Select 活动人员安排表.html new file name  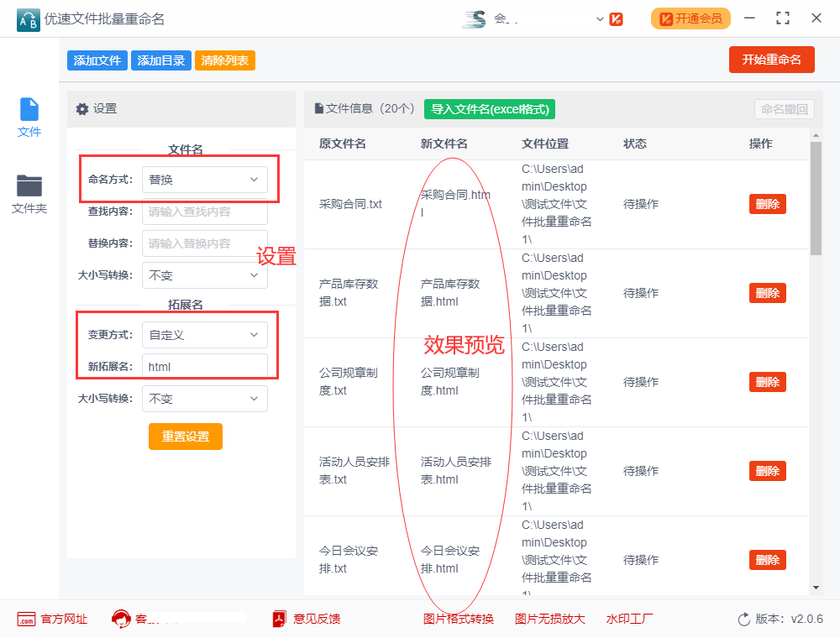pos(456,470)
